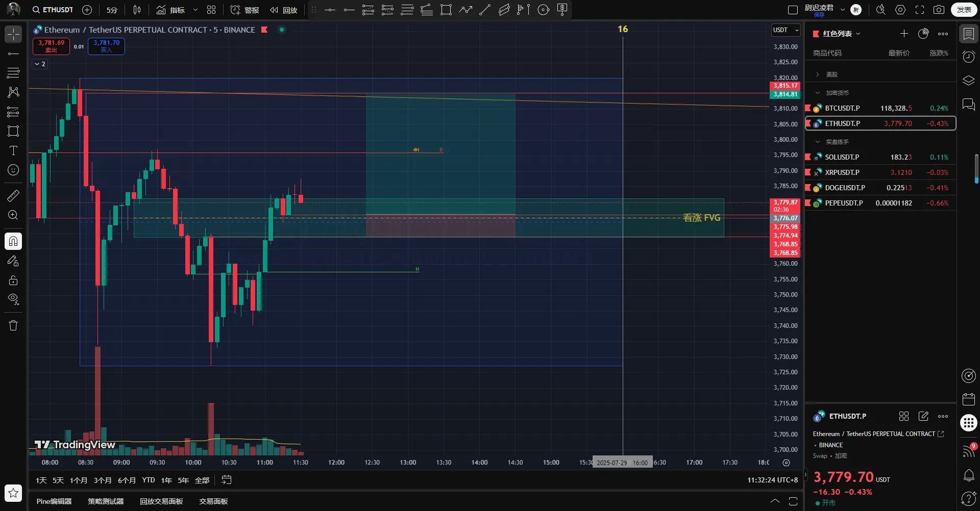Select the crosshair cursor tool
980x511 pixels.
pyautogui.click(x=13, y=34)
